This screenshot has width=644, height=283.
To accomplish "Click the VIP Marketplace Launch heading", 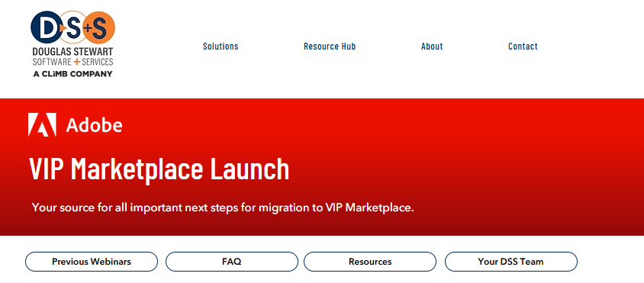I will [159, 169].
